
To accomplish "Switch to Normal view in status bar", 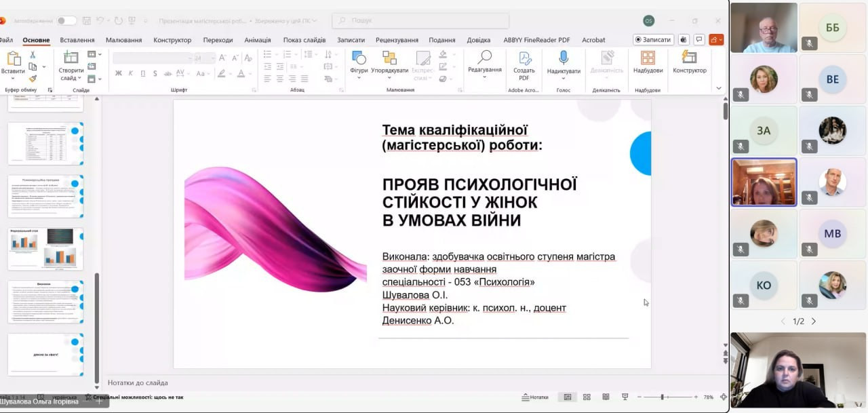I will coord(568,397).
